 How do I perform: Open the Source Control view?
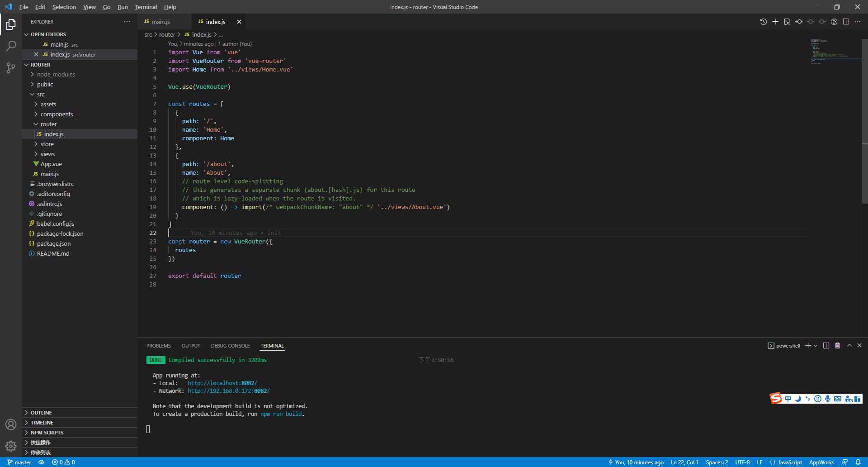(x=11, y=68)
